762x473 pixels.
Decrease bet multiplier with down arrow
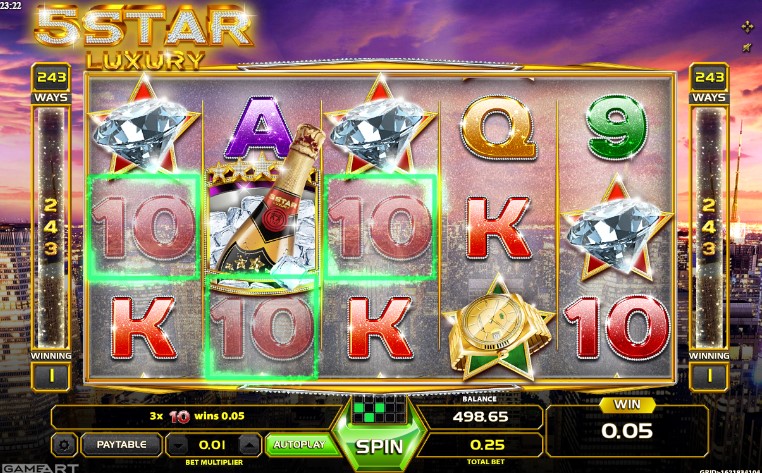pos(178,445)
